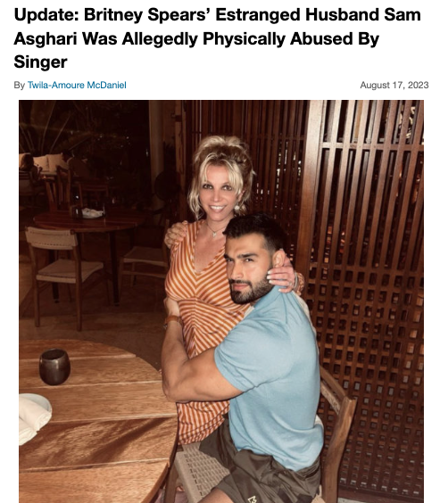Click the bearded man's face in the photo

pos(247,275)
